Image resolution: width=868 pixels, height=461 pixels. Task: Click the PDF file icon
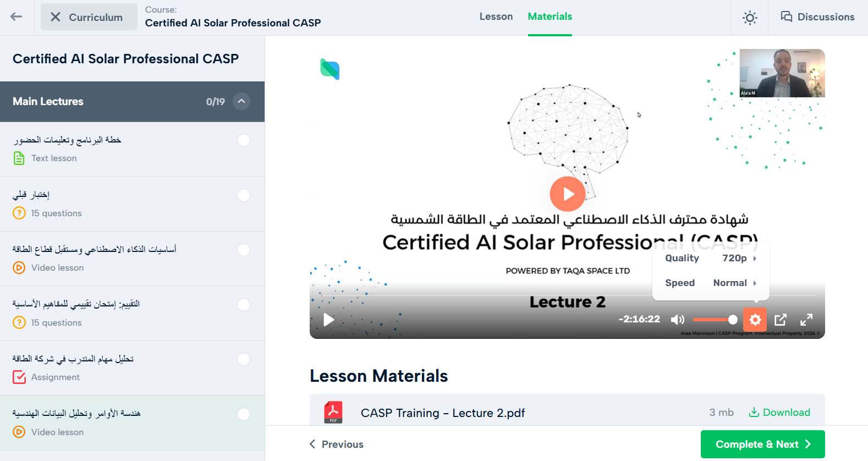click(333, 412)
